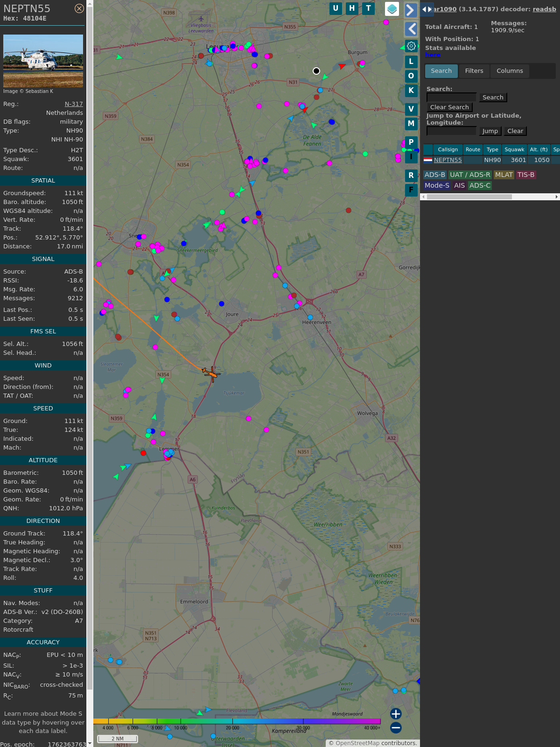The height and width of the screenshot is (747, 560).
Task: Sort table by Callsign column header
Action: pos(448,149)
